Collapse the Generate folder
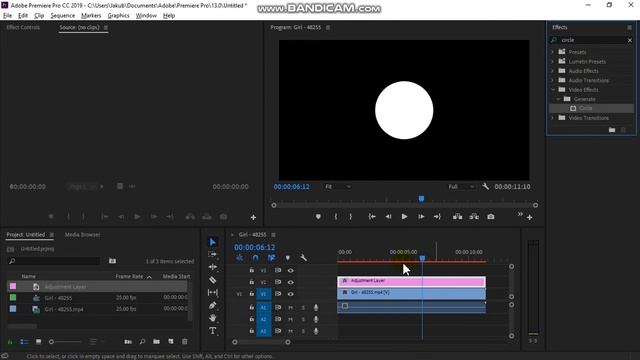This screenshot has height=360, width=640. [558, 99]
